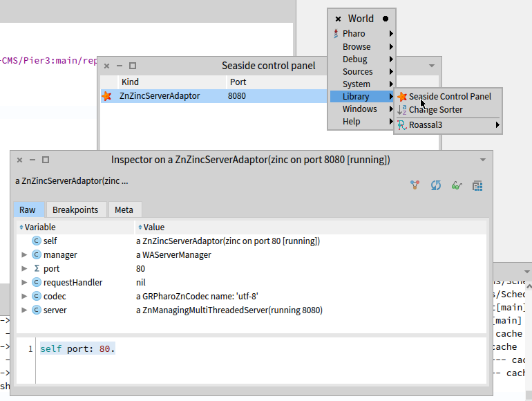Switch to the Meta tab

coord(124,210)
